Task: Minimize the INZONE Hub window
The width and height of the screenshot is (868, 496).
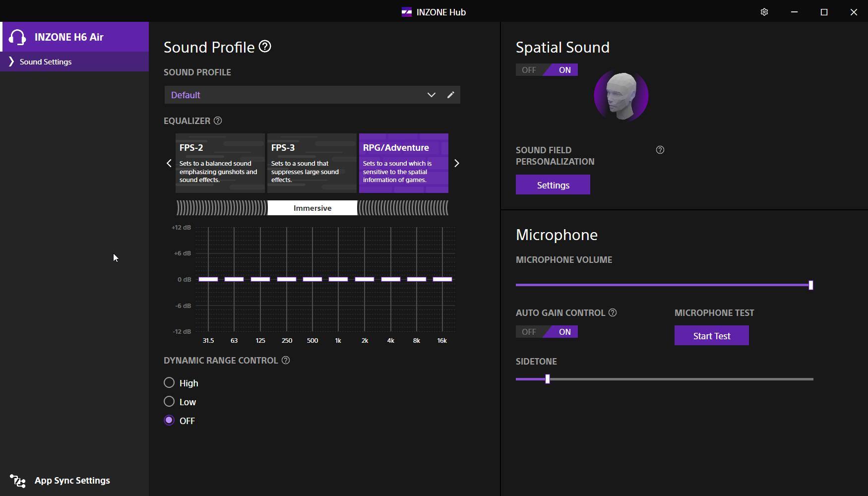Action: coord(794,12)
